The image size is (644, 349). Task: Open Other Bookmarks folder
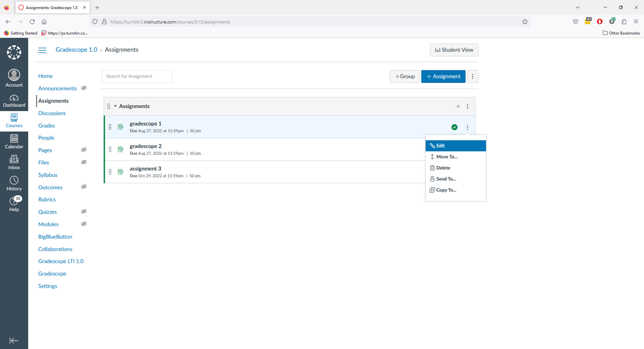tap(621, 33)
